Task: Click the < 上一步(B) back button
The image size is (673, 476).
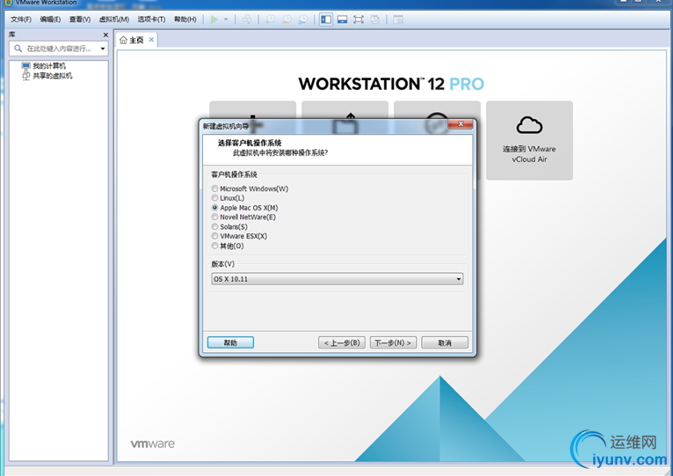Action: click(342, 343)
